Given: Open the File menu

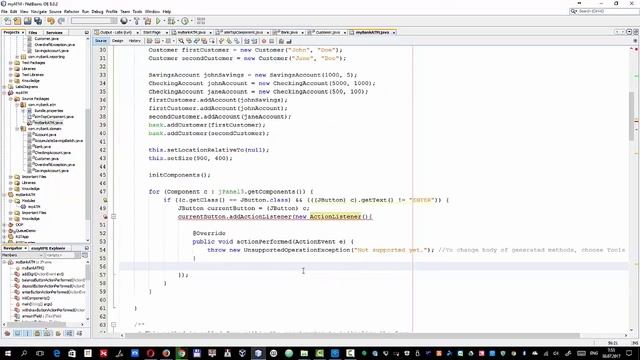Looking at the screenshot, I should point(4,11).
